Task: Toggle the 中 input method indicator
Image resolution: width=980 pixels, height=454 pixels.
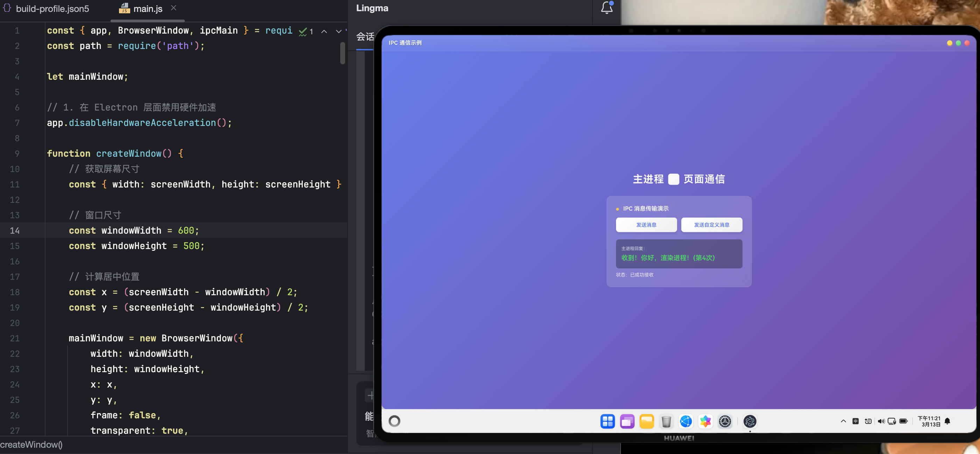Action: 855,421
